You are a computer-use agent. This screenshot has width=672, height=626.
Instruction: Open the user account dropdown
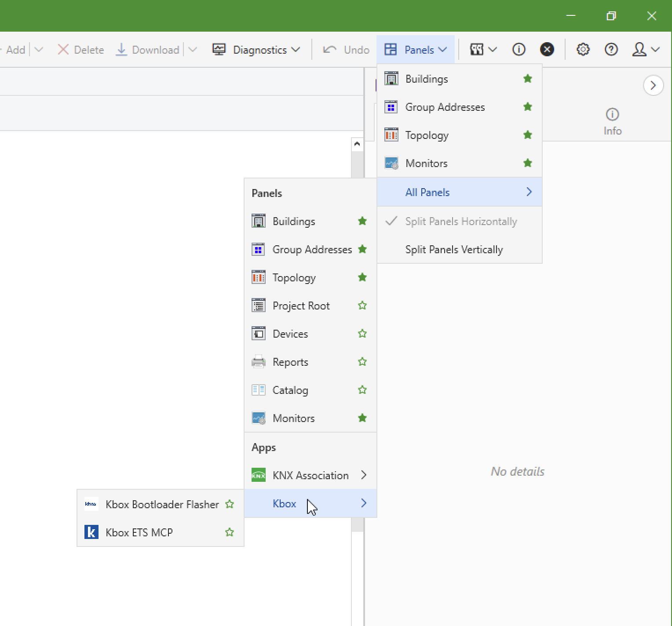tap(646, 50)
